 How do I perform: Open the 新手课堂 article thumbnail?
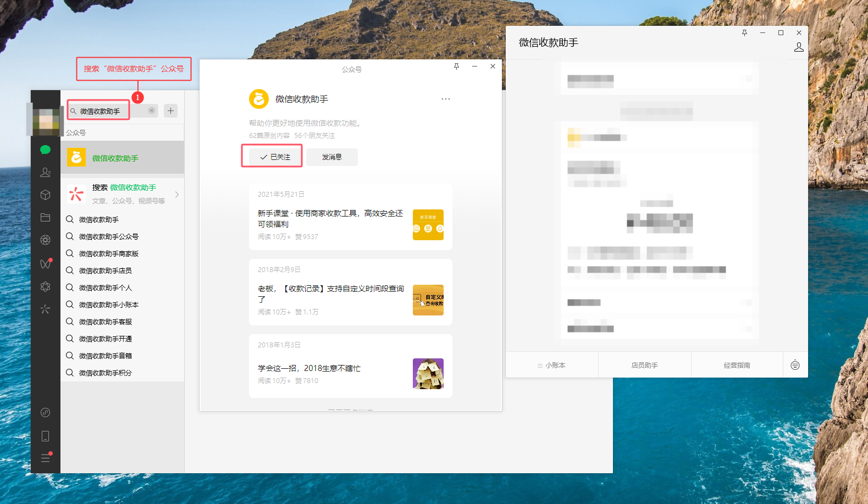pyautogui.click(x=428, y=225)
